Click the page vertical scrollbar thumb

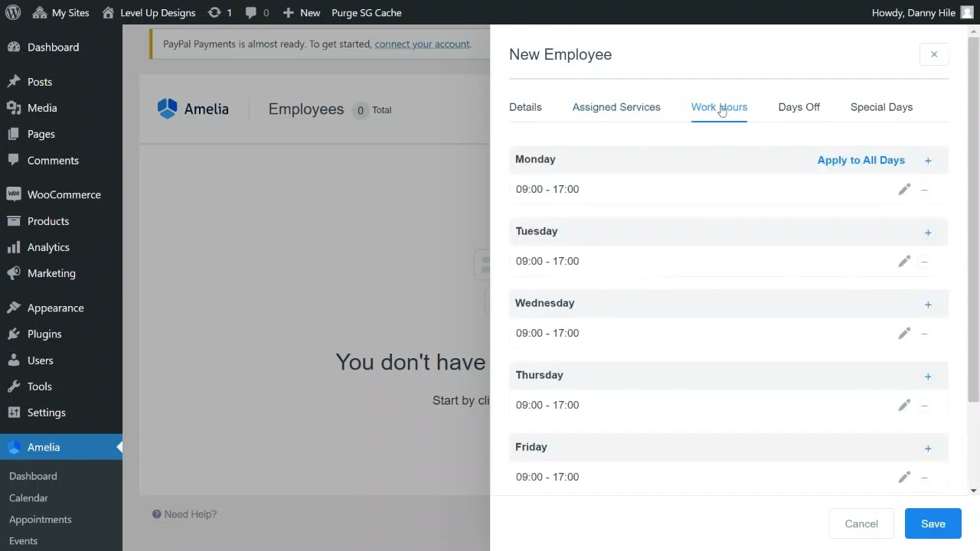coord(973,218)
